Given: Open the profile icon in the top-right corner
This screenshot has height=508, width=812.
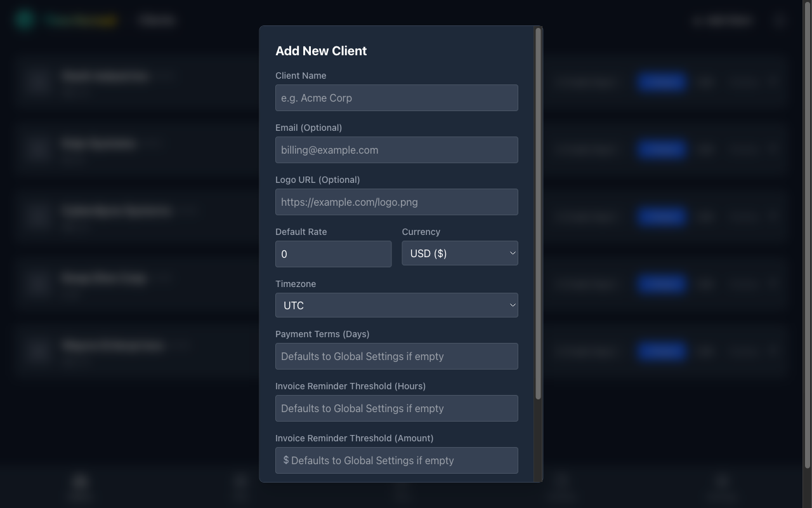Looking at the screenshot, I should pos(779,20).
